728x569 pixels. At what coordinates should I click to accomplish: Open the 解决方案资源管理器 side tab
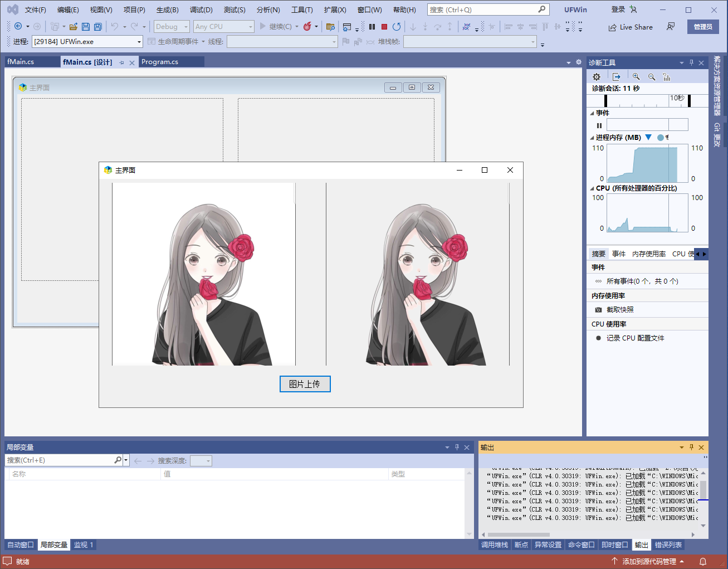717,86
